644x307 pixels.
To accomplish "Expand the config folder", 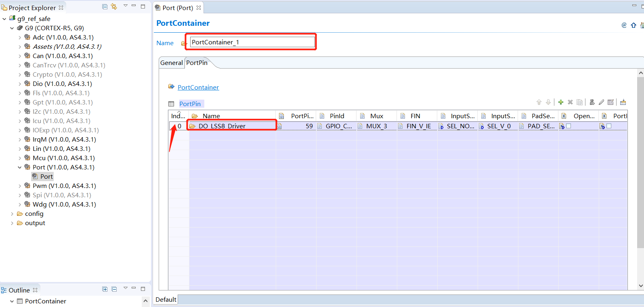I will [x=12, y=213].
